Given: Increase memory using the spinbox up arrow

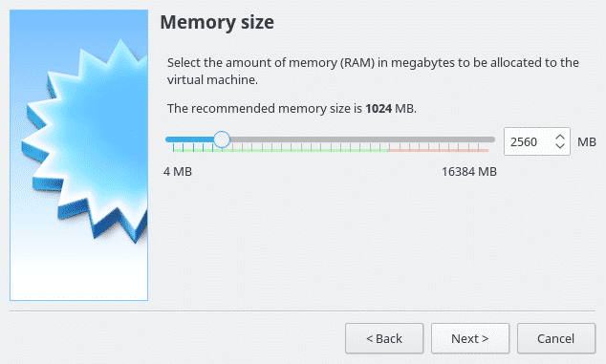Looking at the screenshot, I should (x=560, y=138).
